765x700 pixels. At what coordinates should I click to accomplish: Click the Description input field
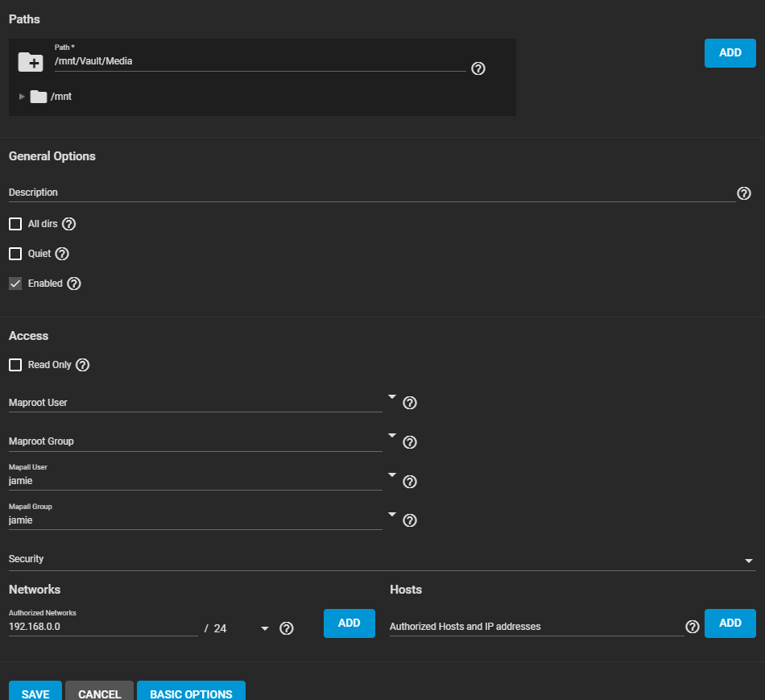370,193
